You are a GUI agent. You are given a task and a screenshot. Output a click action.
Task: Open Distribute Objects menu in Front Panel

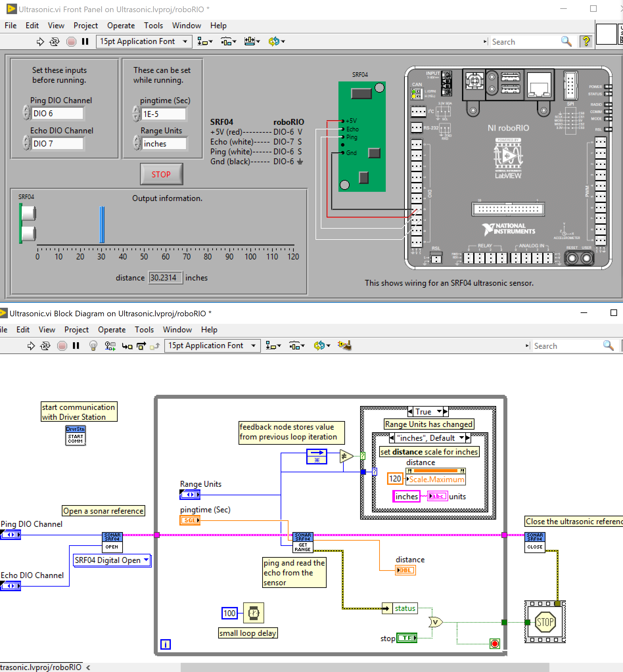[229, 41]
